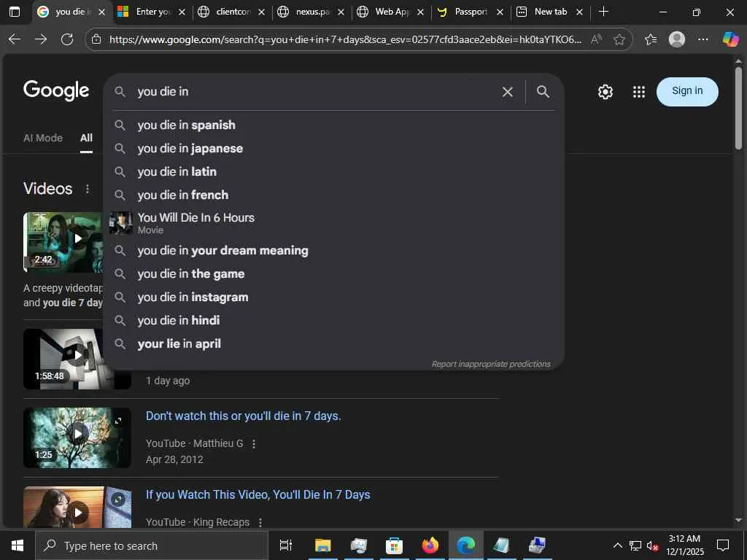The image size is (747, 560).
Task: Switch to the 'Enter you' tab
Action: click(152, 12)
